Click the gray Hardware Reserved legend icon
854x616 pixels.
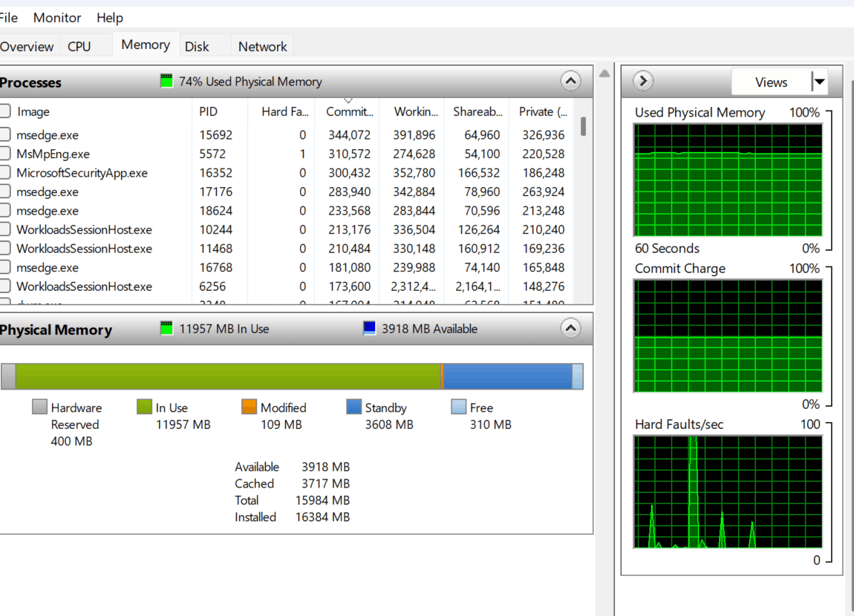[39, 407]
